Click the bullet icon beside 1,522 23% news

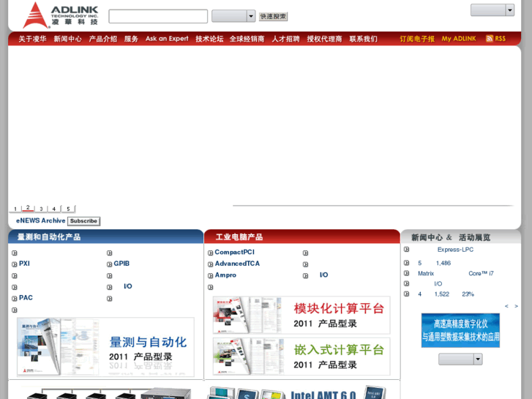[406, 294]
